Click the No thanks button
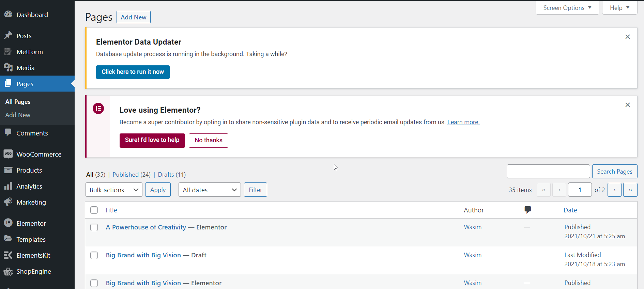The height and width of the screenshot is (289, 644). pyautogui.click(x=209, y=140)
